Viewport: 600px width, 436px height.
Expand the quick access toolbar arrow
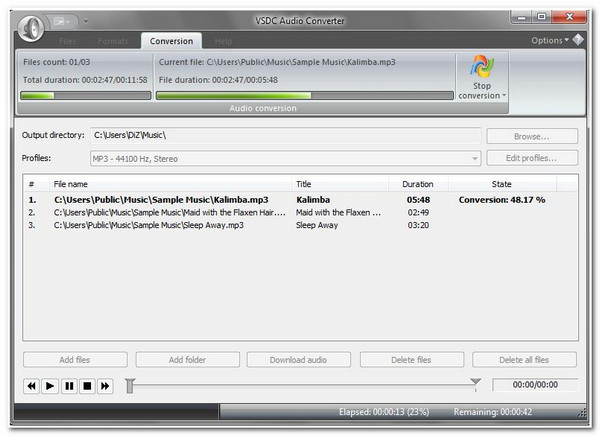86,21
